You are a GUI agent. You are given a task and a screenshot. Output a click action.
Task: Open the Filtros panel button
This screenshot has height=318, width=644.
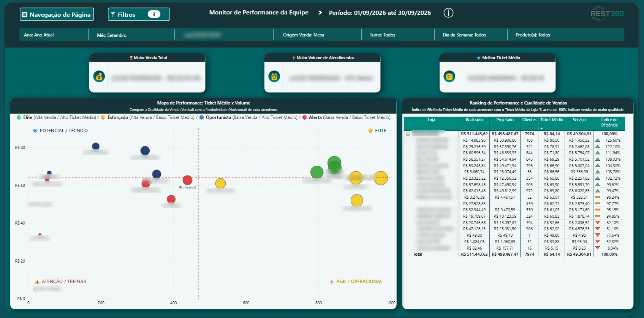(x=139, y=14)
